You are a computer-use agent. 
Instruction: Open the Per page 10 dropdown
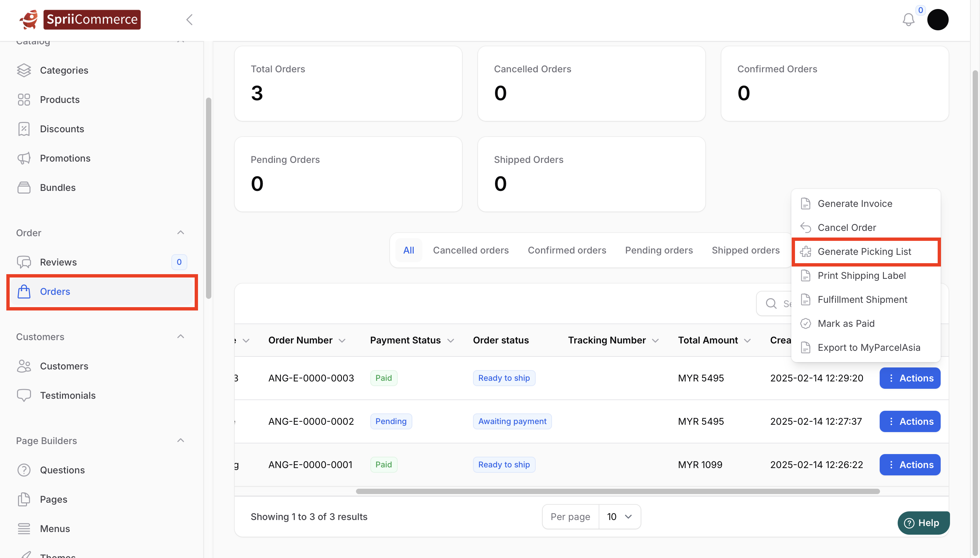click(619, 517)
